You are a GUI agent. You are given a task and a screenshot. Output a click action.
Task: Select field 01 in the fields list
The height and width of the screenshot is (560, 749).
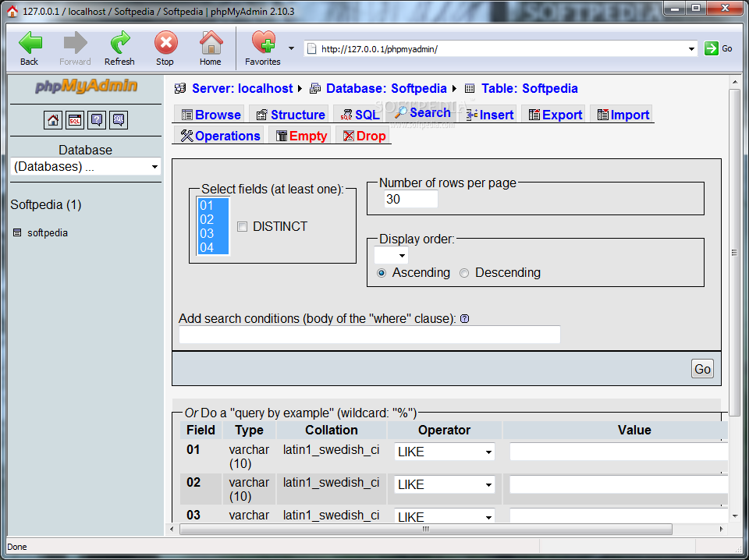pyautogui.click(x=213, y=205)
